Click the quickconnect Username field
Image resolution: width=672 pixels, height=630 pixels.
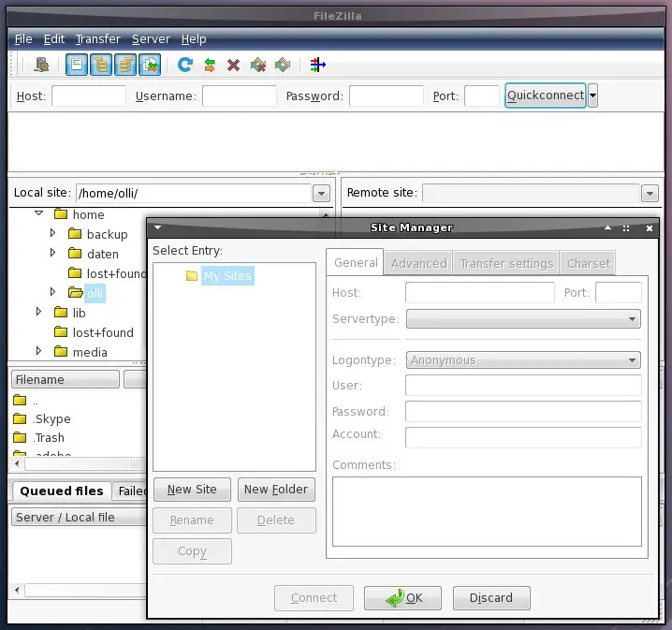click(x=240, y=95)
